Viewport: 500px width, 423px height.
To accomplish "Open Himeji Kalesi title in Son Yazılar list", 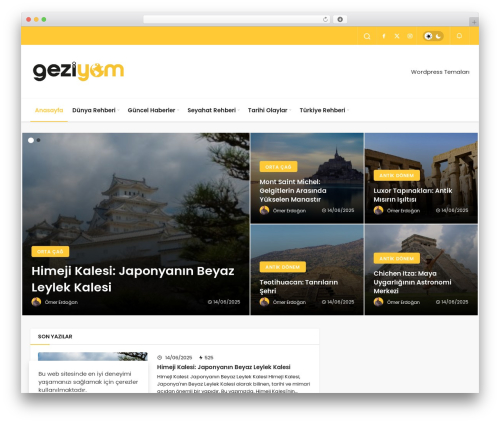I will click(224, 367).
